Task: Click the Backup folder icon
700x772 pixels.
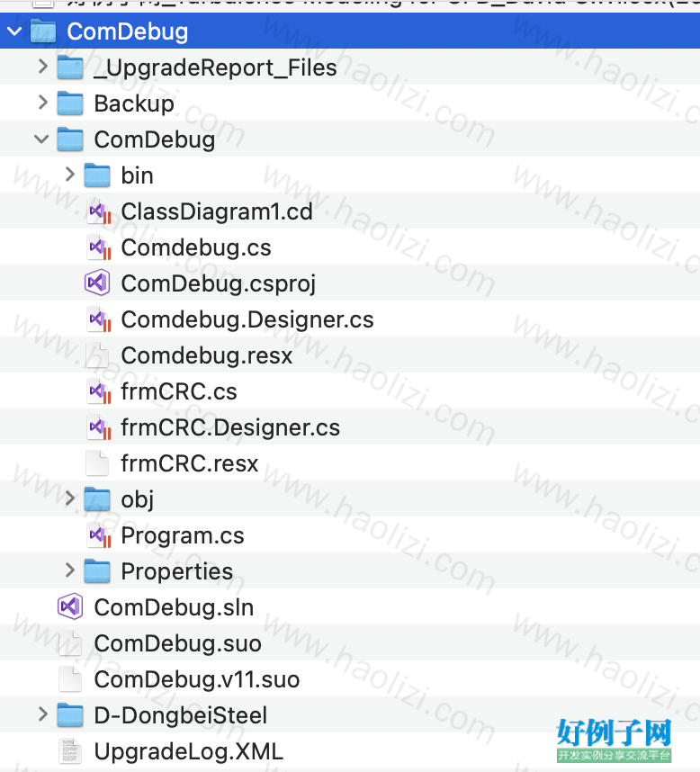Action: [70, 103]
